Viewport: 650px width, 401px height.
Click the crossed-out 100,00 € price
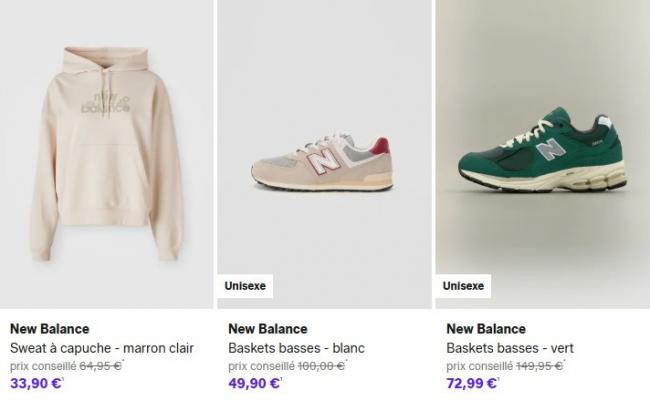pyautogui.click(x=321, y=366)
